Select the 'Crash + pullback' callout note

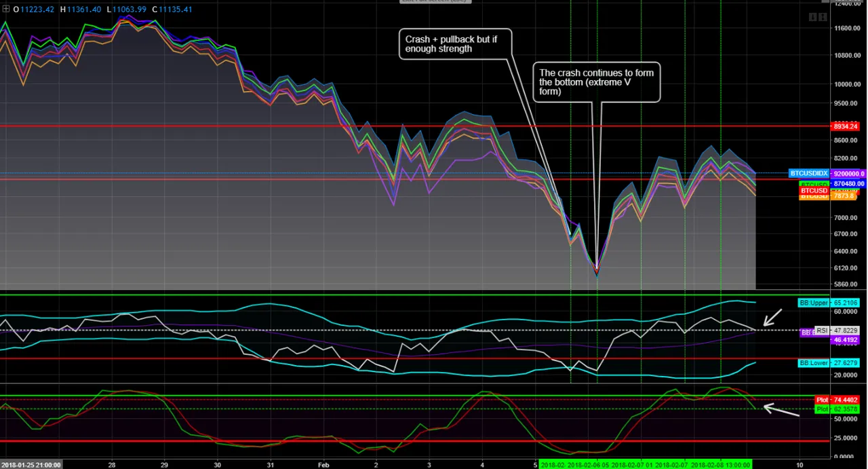coord(454,44)
